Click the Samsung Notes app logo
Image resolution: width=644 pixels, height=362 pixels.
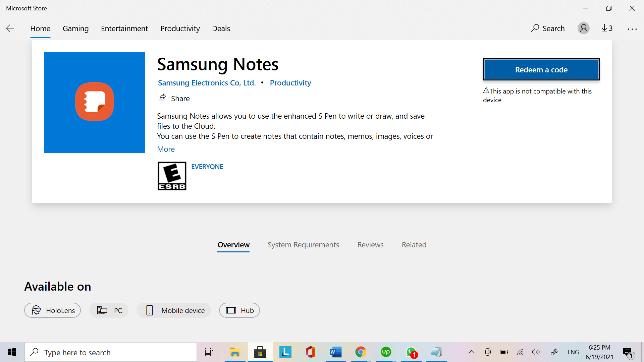pos(95,102)
